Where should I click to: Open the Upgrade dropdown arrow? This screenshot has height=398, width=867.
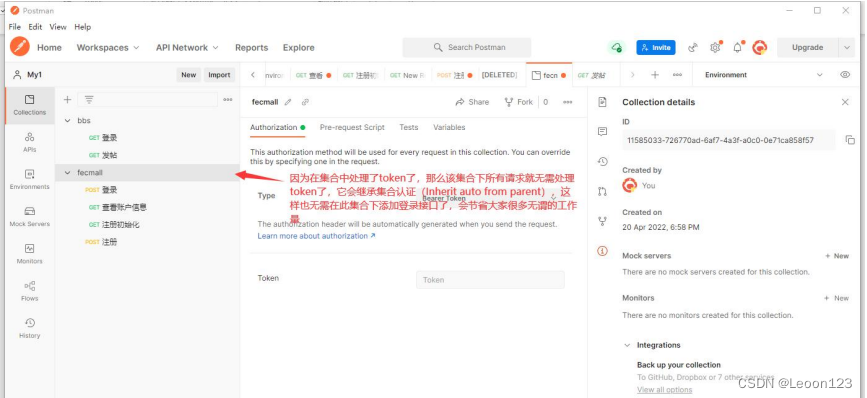point(847,48)
